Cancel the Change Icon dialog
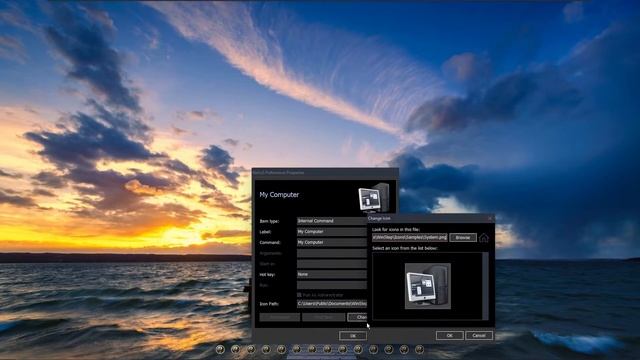The width and height of the screenshot is (640, 360). 479,336
